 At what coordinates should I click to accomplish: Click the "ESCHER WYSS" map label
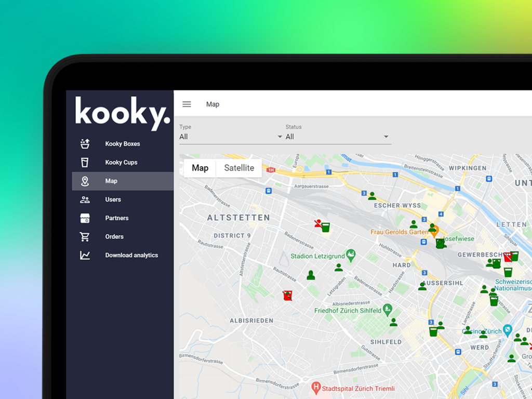[x=397, y=206]
